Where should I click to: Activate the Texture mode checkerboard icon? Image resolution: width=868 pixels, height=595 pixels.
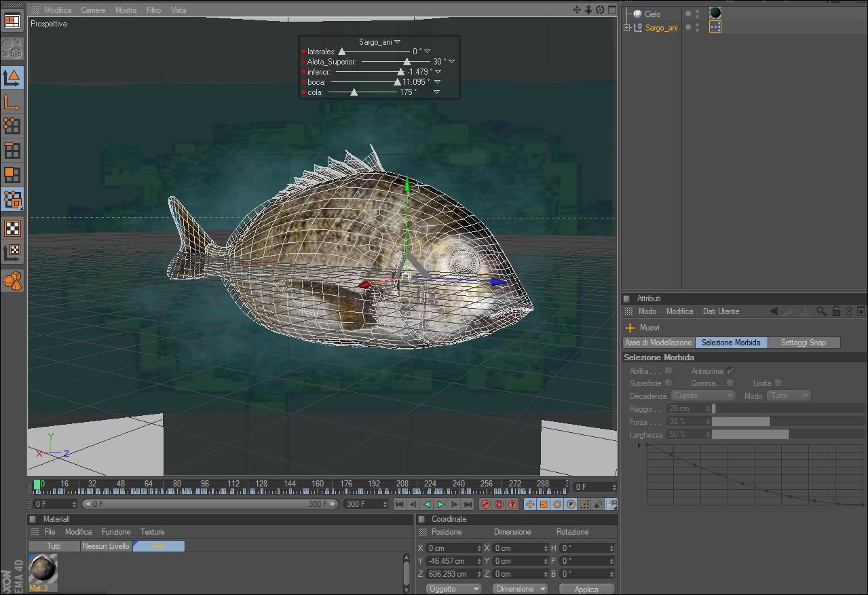point(12,228)
